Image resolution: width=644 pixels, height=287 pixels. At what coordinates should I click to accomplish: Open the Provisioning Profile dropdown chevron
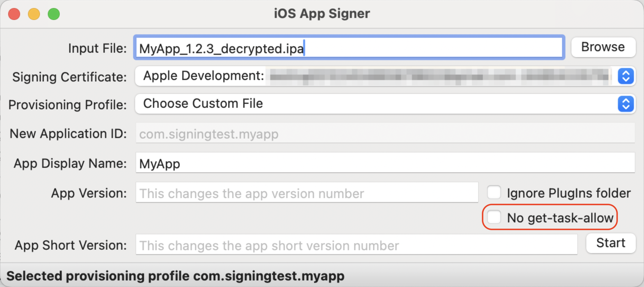click(x=626, y=104)
